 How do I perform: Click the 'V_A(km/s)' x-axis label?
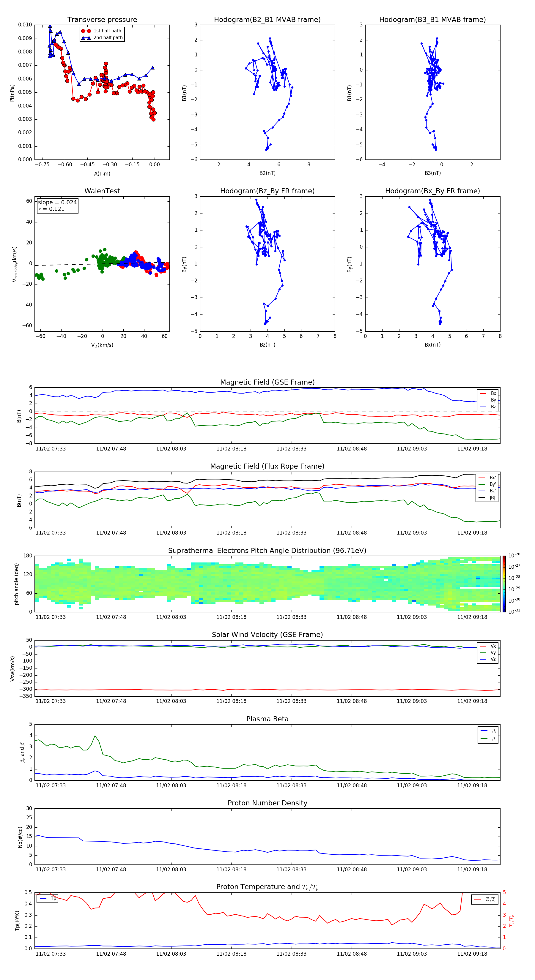click(102, 345)
